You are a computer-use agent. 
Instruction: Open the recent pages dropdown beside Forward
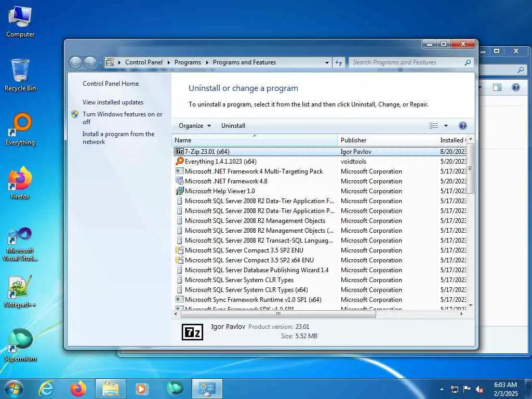[x=100, y=62]
